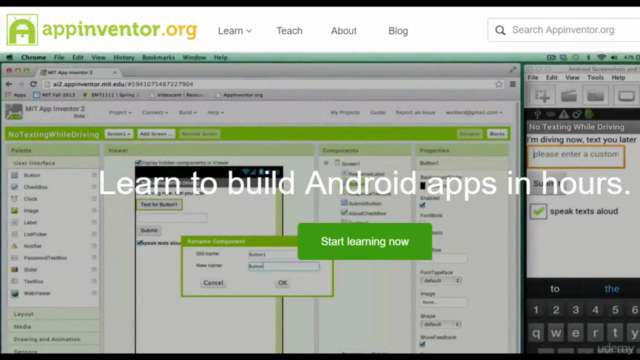This screenshot has width=640, height=360.
Task: Open Teach in site navigation
Action: click(289, 31)
